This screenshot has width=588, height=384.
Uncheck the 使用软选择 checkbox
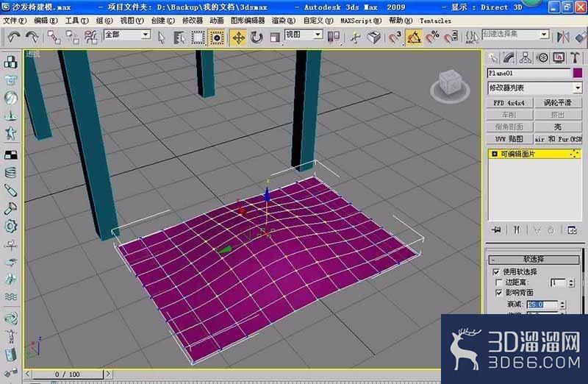(x=497, y=271)
